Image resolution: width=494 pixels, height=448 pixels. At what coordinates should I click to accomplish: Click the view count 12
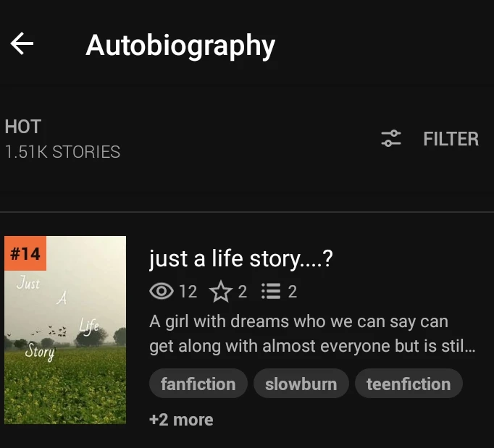click(x=188, y=292)
